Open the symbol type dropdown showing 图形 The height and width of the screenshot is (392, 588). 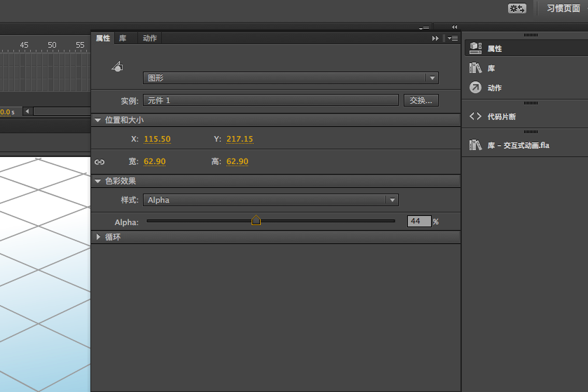[x=291, y=78]
